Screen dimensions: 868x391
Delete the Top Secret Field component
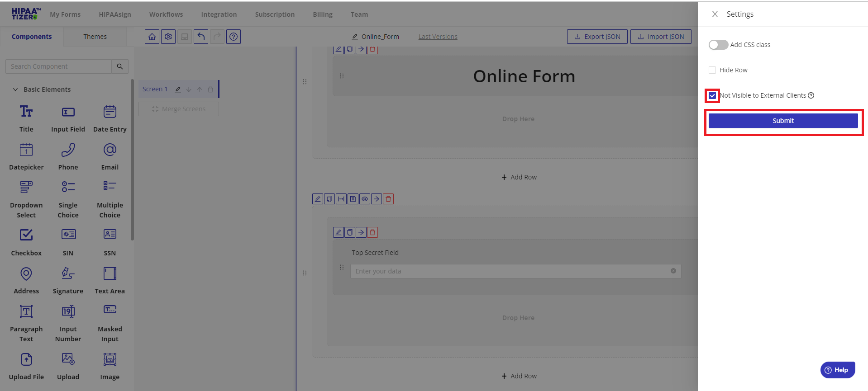coord(372,232)
